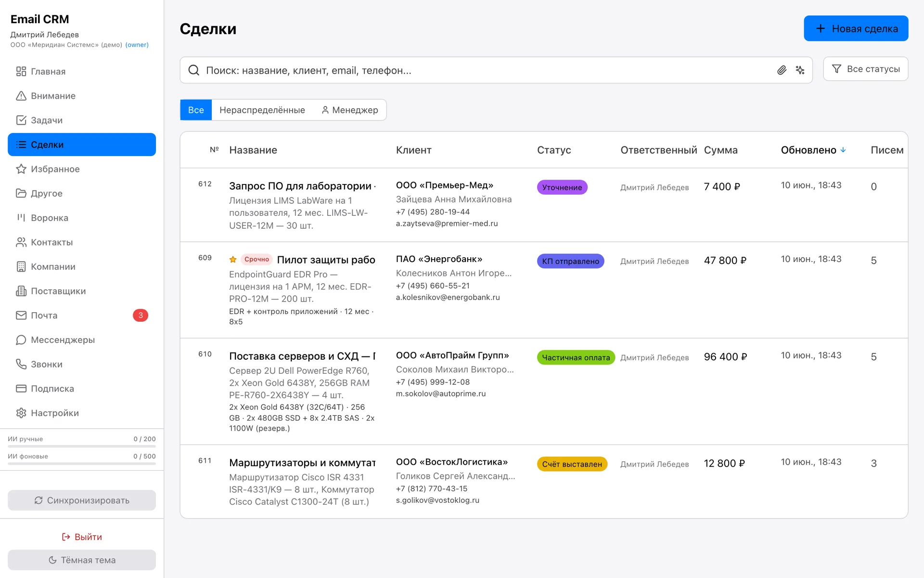Screen dimensions: 924x578
Task: Open the Мессенджеры section
Action: pos(82,340)
